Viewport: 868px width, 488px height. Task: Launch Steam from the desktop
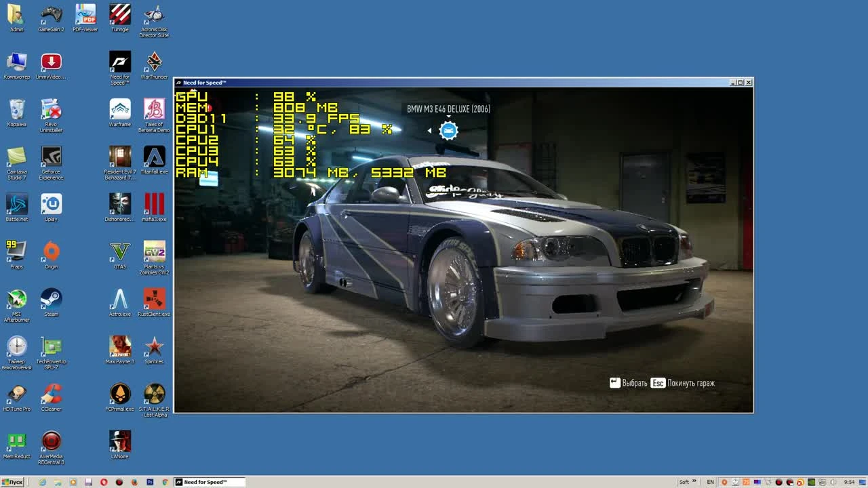point(51,298)
